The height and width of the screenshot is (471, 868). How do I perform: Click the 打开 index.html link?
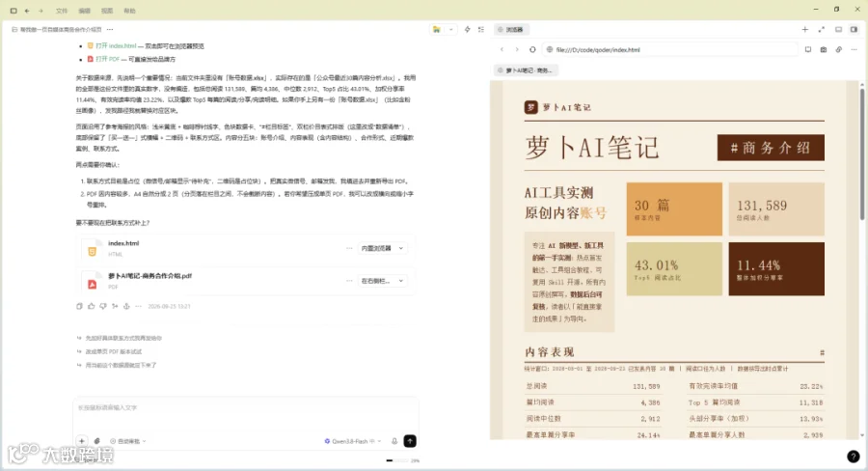click(x=116, y=46)
